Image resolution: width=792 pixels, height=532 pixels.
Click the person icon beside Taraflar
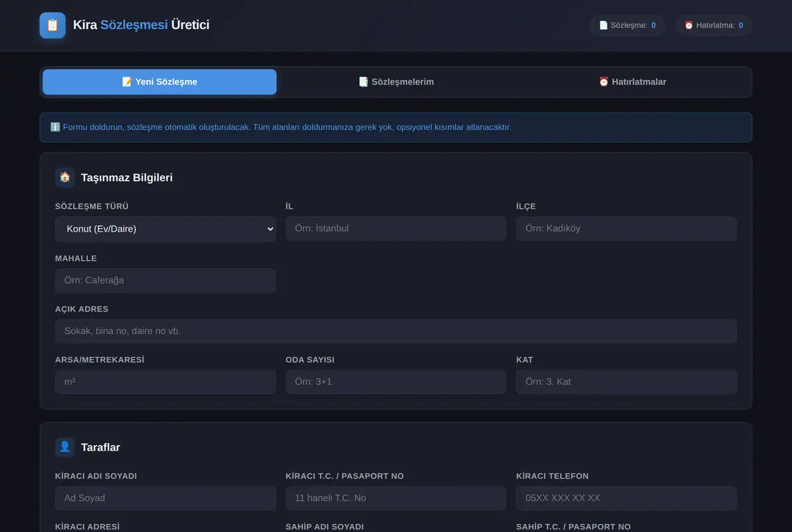[x=65, y=447]
